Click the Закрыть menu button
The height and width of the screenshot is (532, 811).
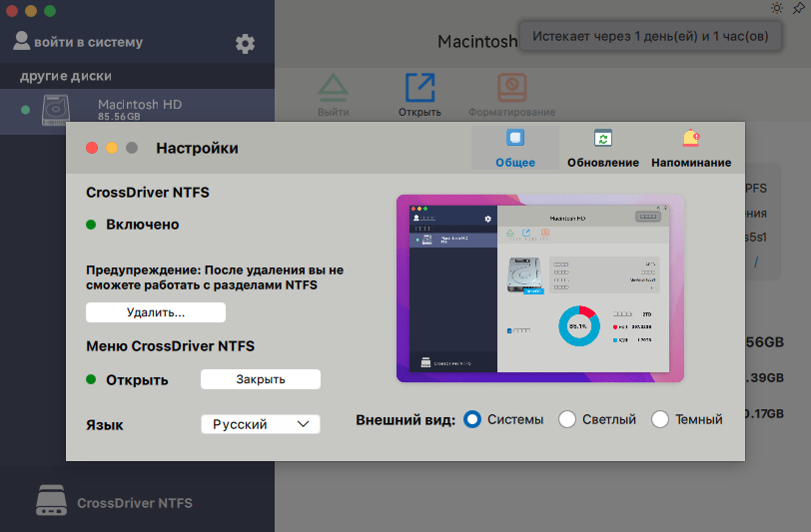coord(261,379)
